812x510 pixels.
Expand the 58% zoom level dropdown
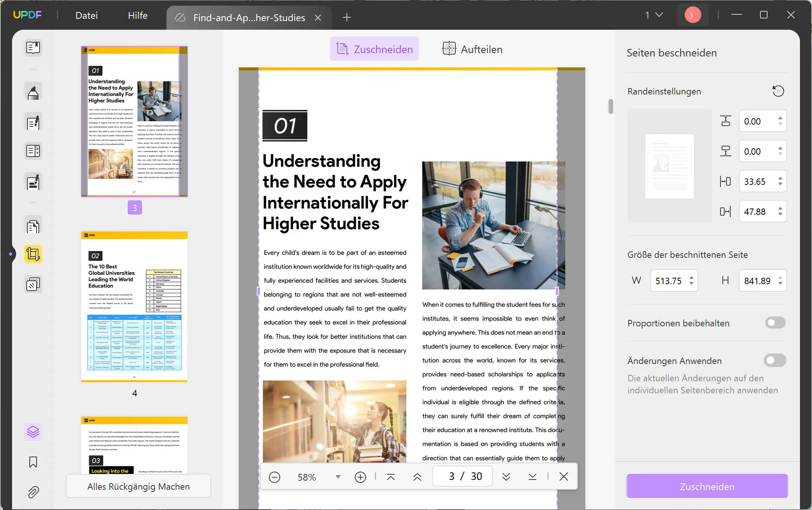pos(338,477)
